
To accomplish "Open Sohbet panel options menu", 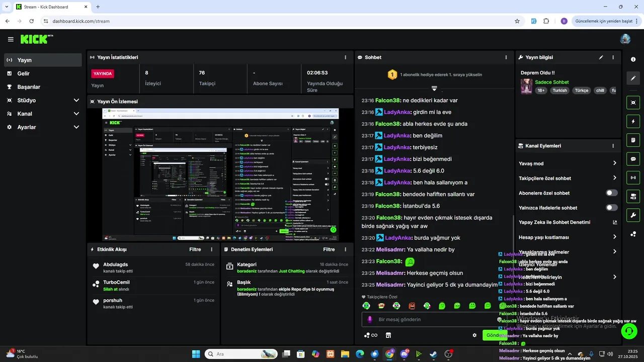I will coord(506,57).
